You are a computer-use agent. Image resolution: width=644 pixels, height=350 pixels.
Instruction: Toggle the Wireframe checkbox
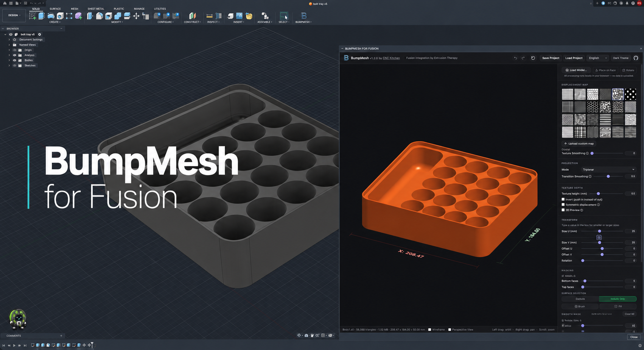tap(430, 330)
